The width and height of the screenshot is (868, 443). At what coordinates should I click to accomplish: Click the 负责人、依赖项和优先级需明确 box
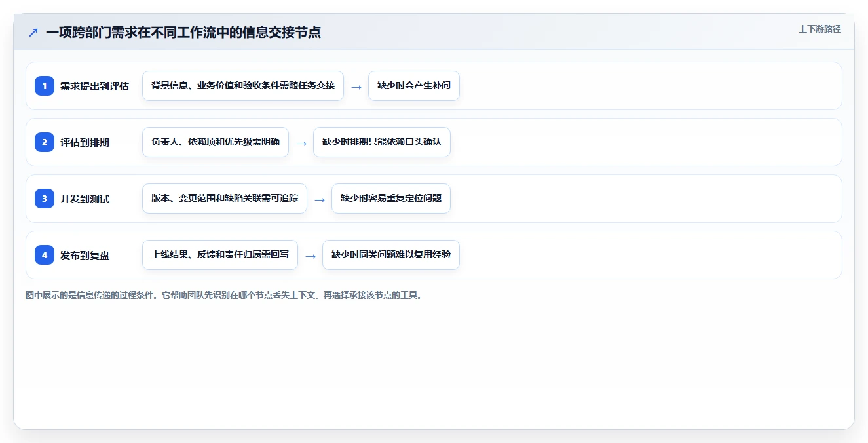(x=216, y=142)
